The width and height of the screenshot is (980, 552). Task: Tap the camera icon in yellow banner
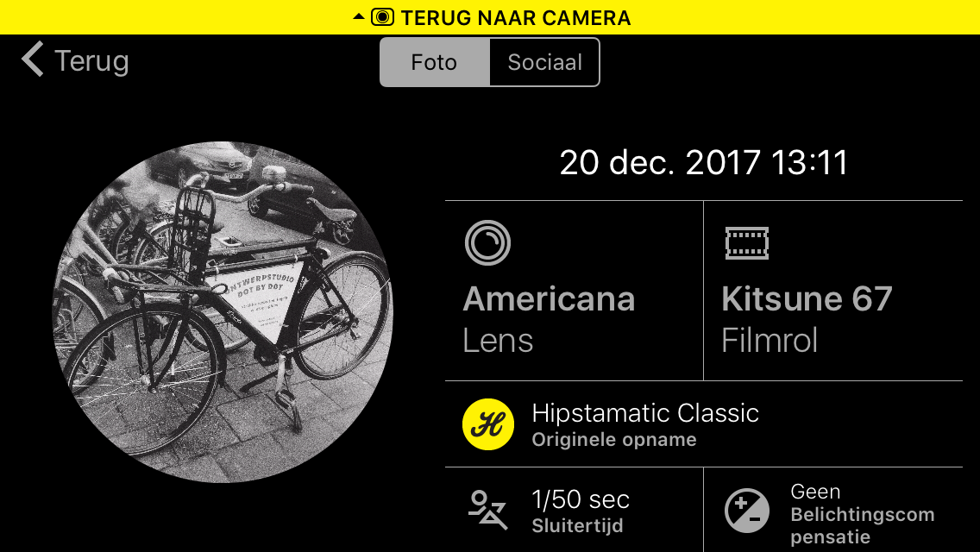(x=382, y=17)
